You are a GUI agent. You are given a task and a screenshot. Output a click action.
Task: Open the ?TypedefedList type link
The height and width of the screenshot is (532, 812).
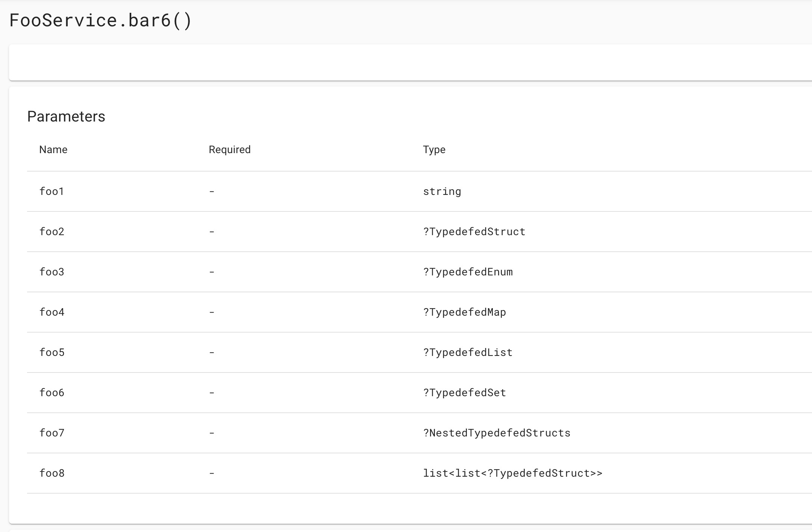(468, 353)
